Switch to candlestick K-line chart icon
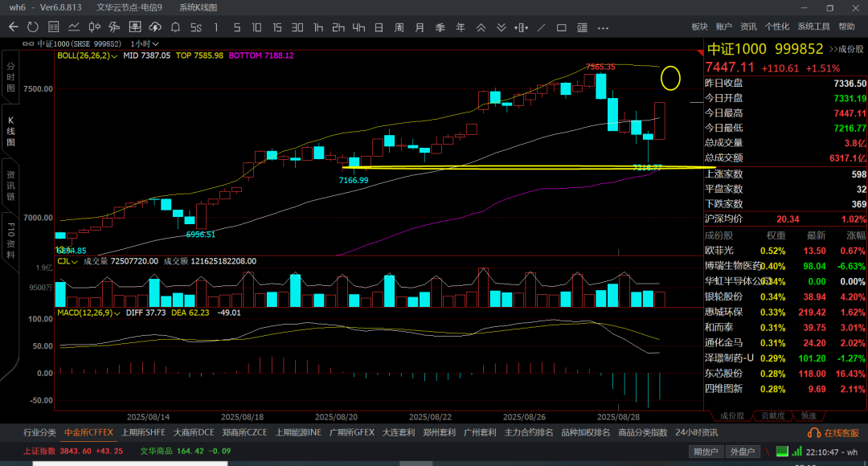Screen dimensions: 868x466 [x=95, y=27]
